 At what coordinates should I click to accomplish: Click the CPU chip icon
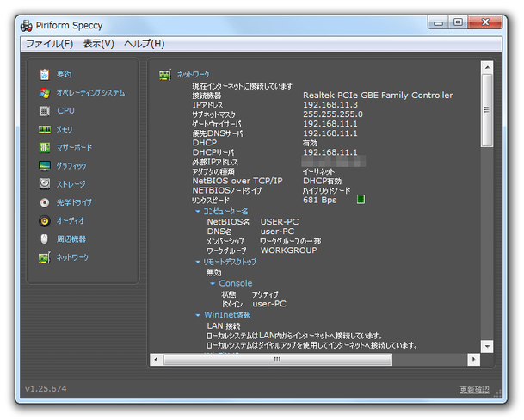click(45, 111)
